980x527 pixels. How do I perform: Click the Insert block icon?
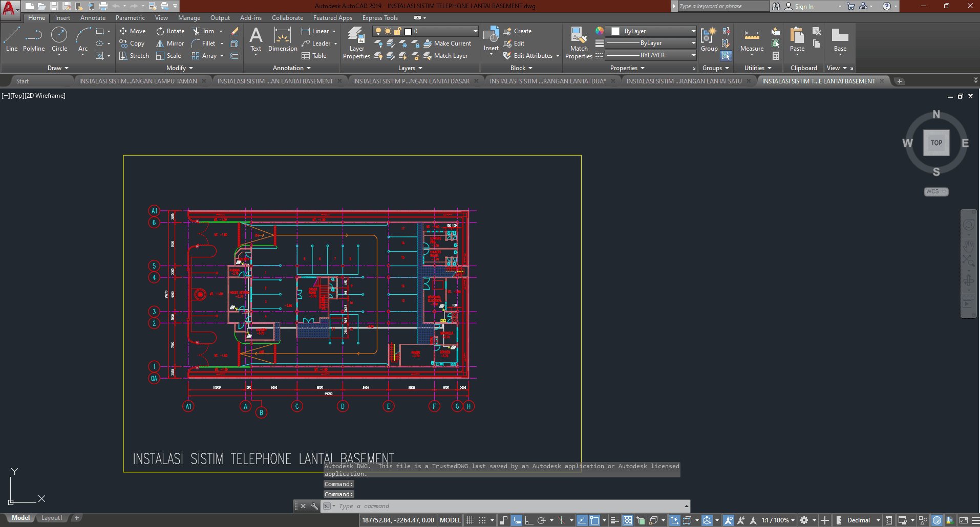coord(491,39)
